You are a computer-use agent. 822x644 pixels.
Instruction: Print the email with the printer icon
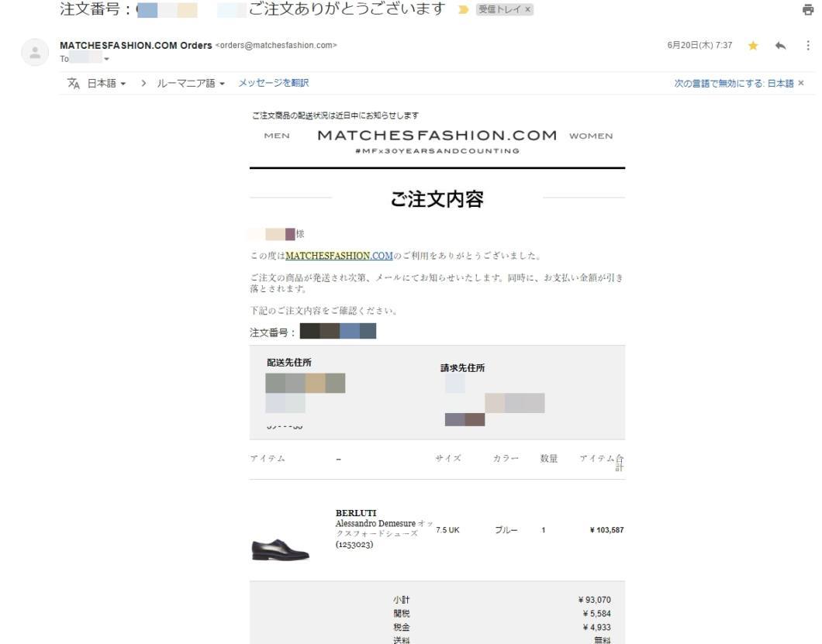point(808,9)
